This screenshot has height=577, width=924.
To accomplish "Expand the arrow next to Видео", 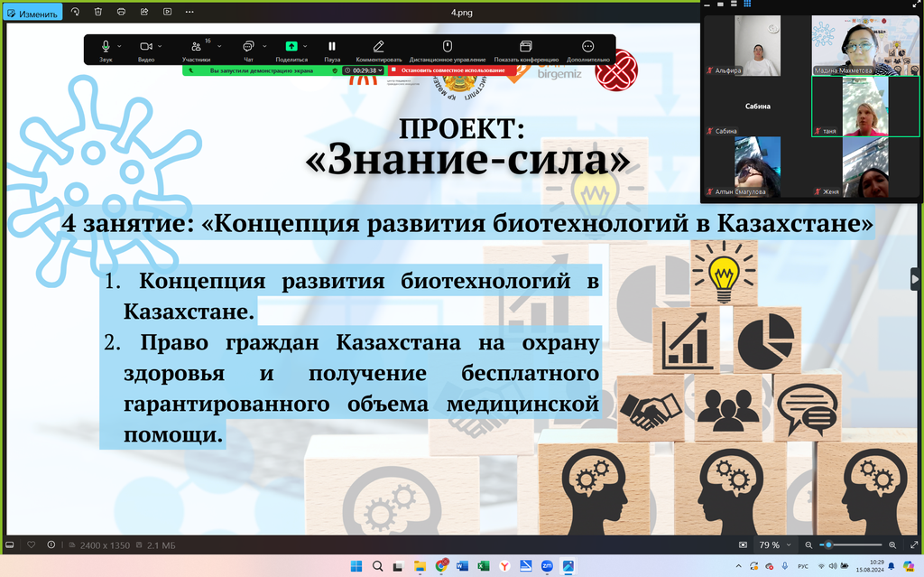I will pyautogui.click(x=160, y=45).
